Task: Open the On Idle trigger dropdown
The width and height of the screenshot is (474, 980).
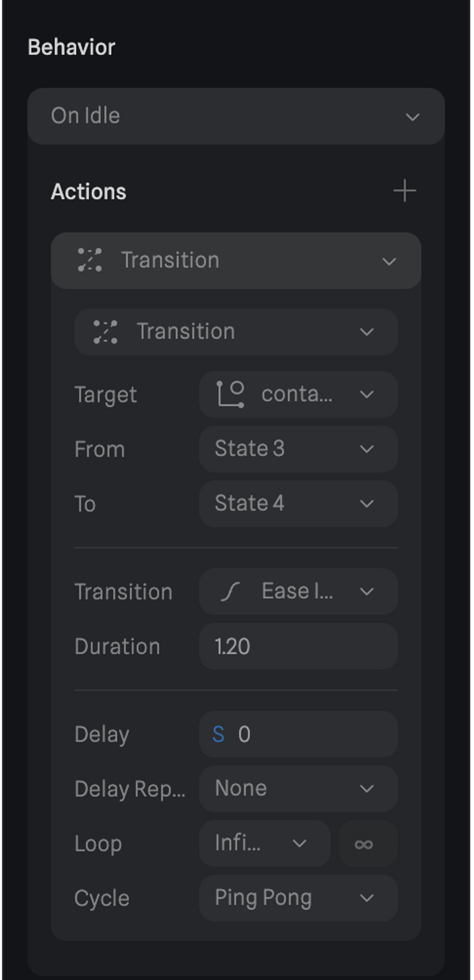Action: pyautogui.click(x=236, y=116)
